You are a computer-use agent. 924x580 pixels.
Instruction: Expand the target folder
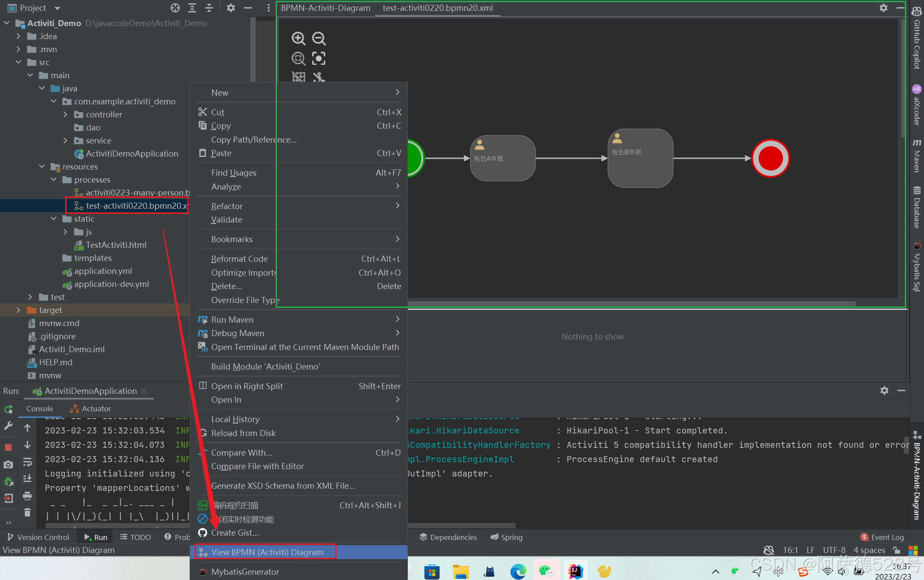pyautogui.click(x=18, y=310)
